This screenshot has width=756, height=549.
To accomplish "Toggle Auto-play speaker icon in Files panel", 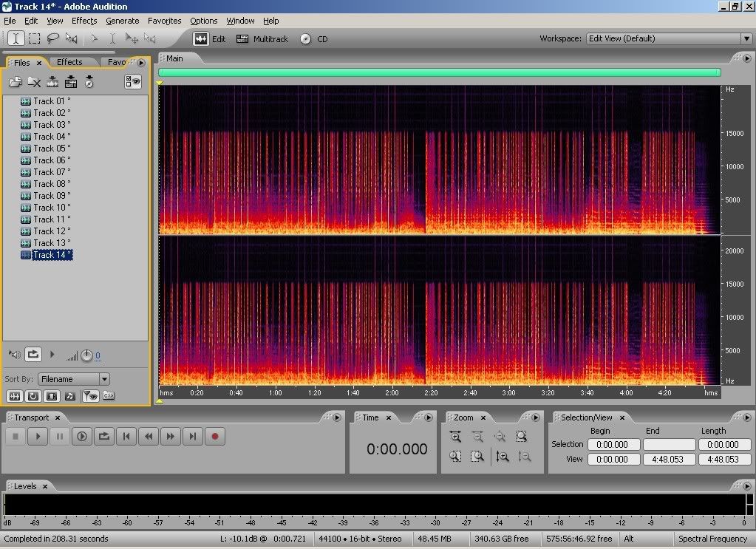I will (14, 355).
